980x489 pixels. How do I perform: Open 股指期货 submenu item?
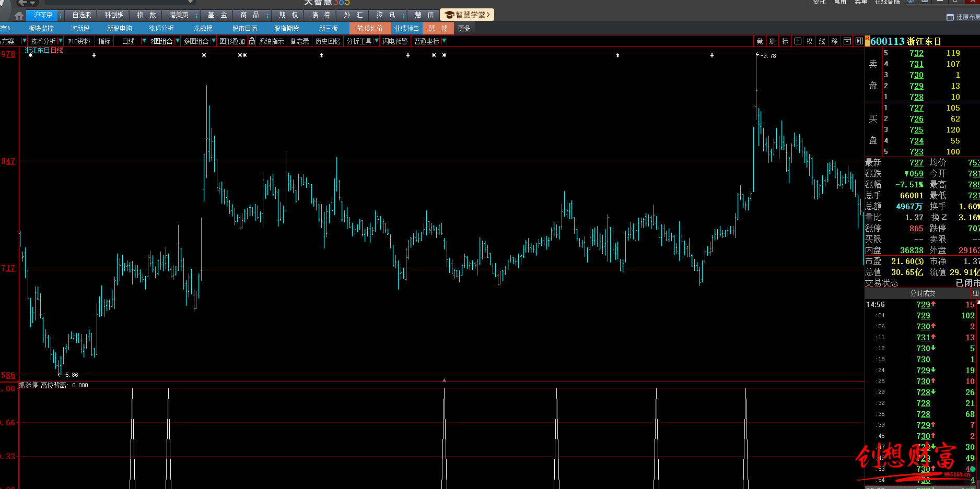coord(287,28)
